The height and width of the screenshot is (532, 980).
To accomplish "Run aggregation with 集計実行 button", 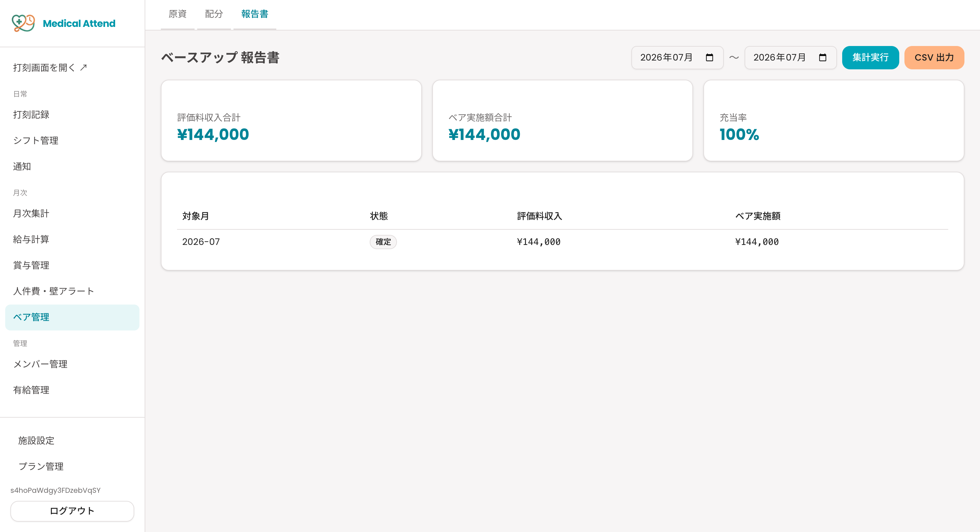I will (870, 57).
